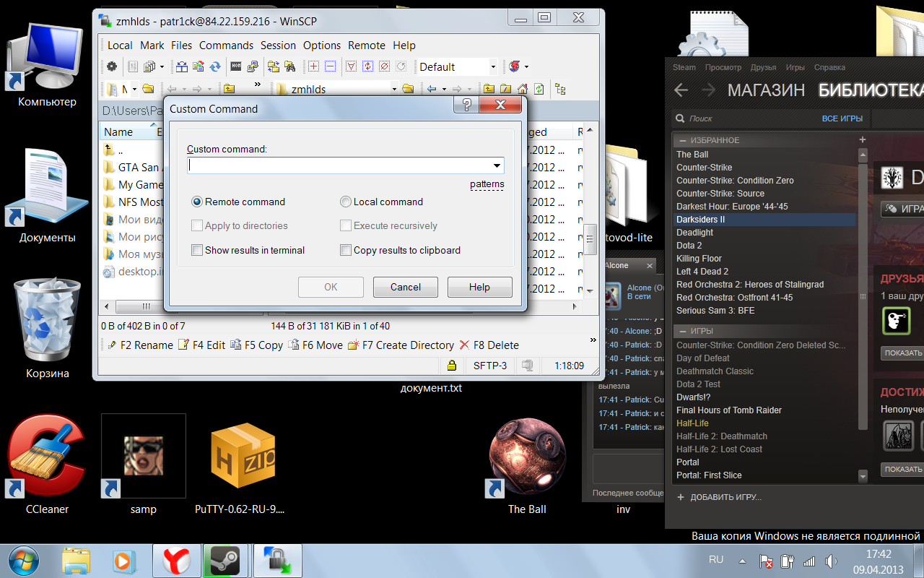Click the Invert Selection toolbar icon
This screenshot has height=578, width=924.
coord(368,66)
